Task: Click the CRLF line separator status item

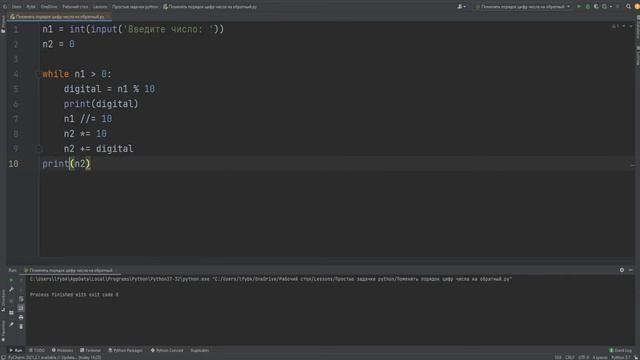Action: point(570,357)
